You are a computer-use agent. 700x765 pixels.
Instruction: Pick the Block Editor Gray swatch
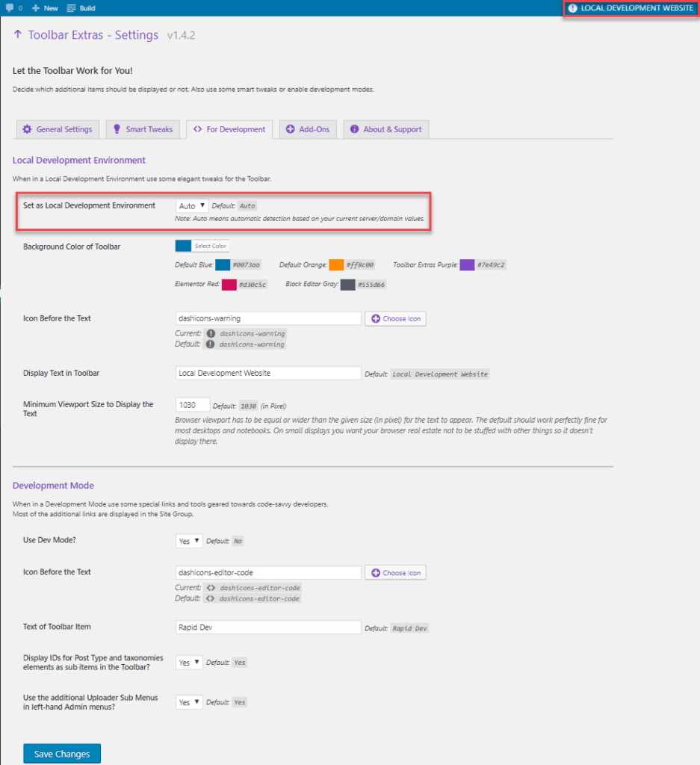tap(348, 285)
